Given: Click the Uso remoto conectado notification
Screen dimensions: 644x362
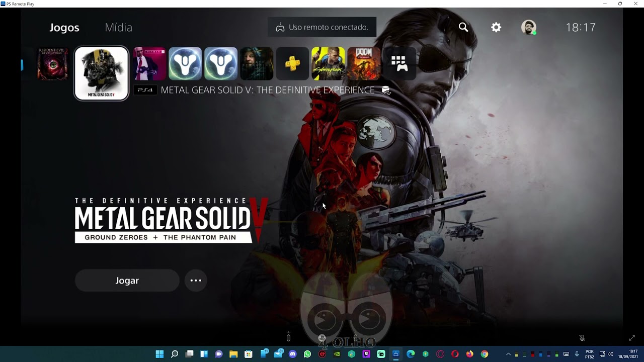Looking at the screenshot, I should pyautogui.click(x=322, y=27).
